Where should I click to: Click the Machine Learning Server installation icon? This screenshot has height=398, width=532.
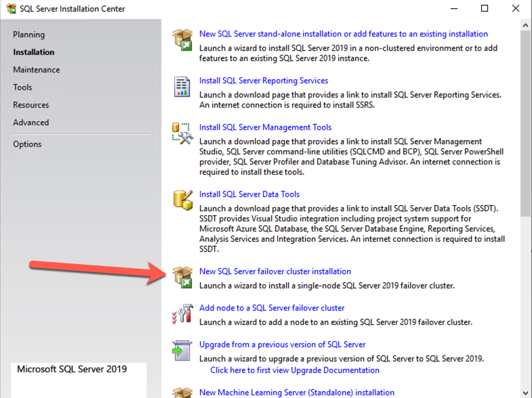point(182,393)
